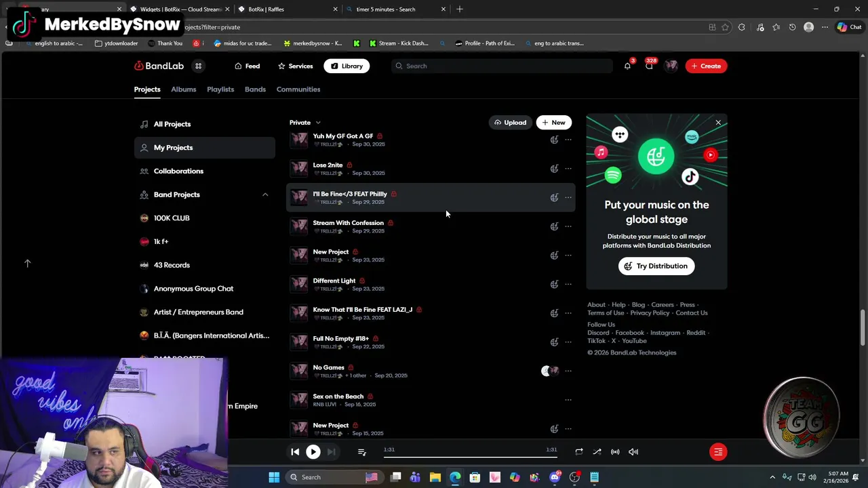Open more options for Sex on the Beach
This screenshot has width=868, height=488.
[x=568, y=400]
